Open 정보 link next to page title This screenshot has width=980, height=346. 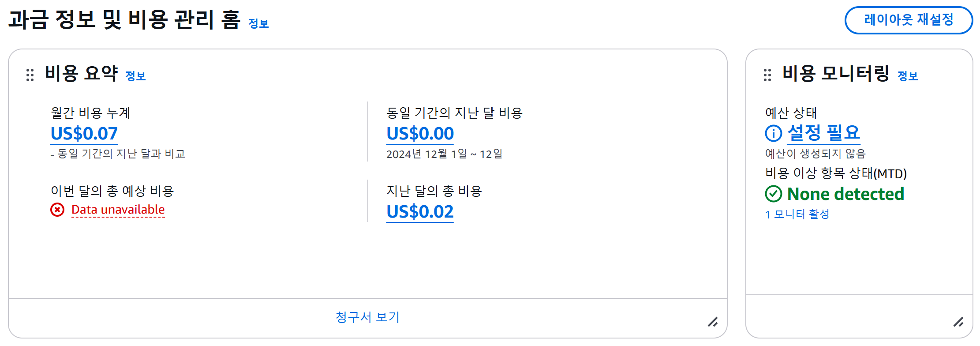[258, 23]
